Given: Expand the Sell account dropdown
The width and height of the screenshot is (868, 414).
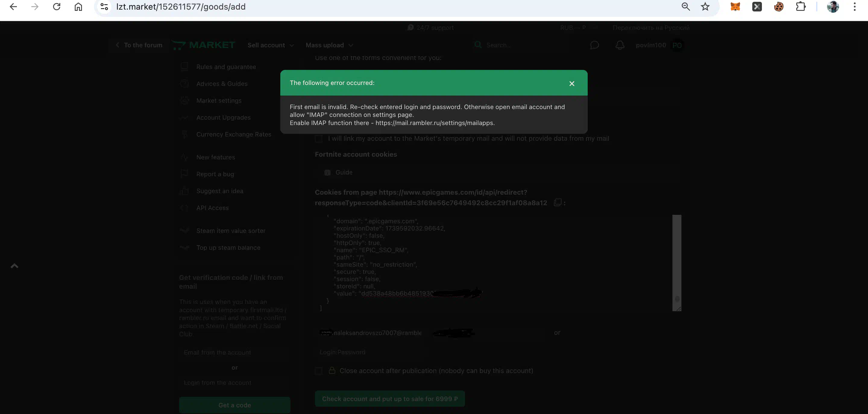Looking at the screenshot, I should pos(271,45).
